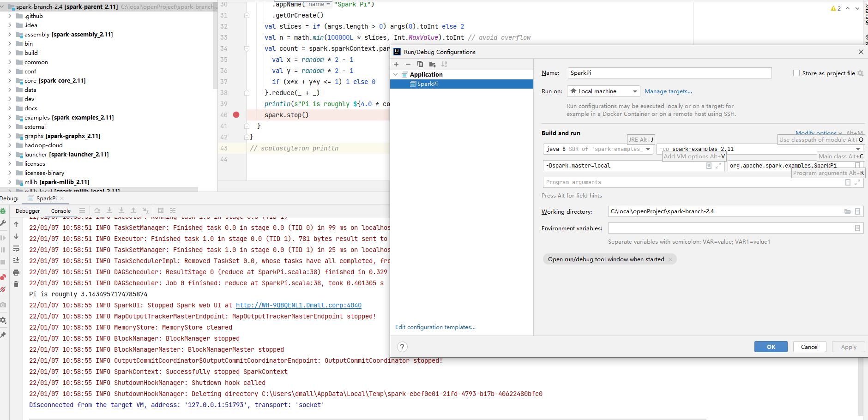This screenshot has width=868, height=420.
Task: Rerun the SparkPi debug session
Action: point(3,212)
